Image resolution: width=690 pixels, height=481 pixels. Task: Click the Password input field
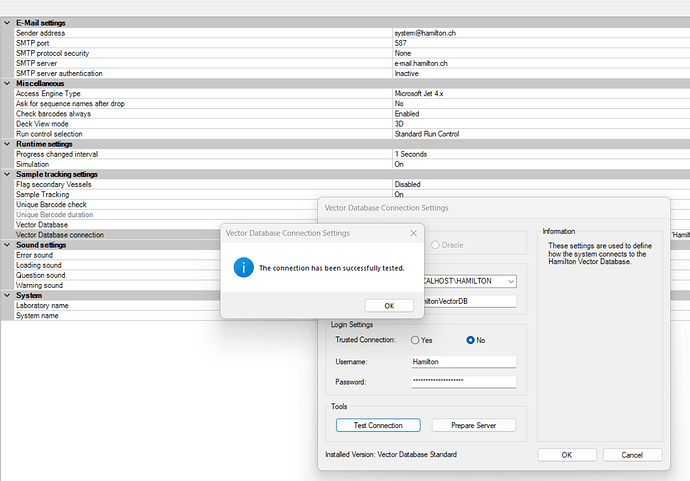click(463, 382)
